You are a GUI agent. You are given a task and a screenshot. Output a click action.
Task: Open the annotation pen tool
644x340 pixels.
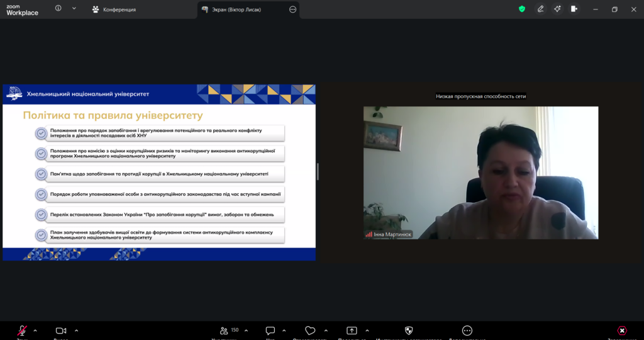coord(540,9)
